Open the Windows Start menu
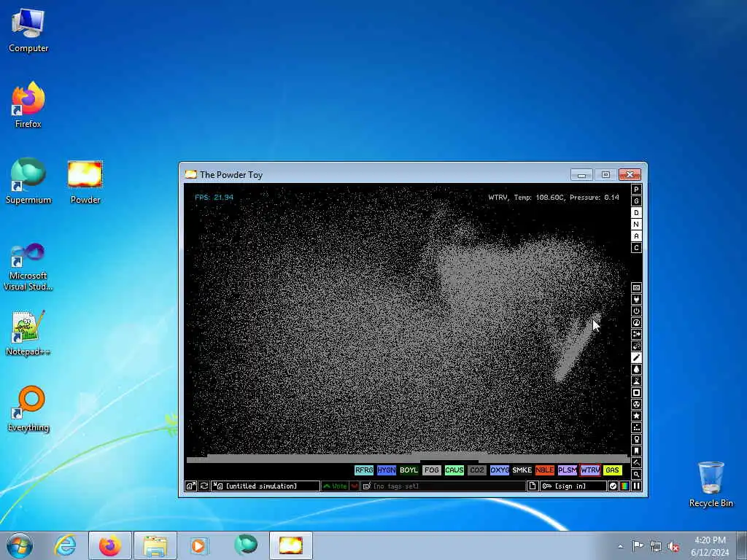 click(20, 545)
